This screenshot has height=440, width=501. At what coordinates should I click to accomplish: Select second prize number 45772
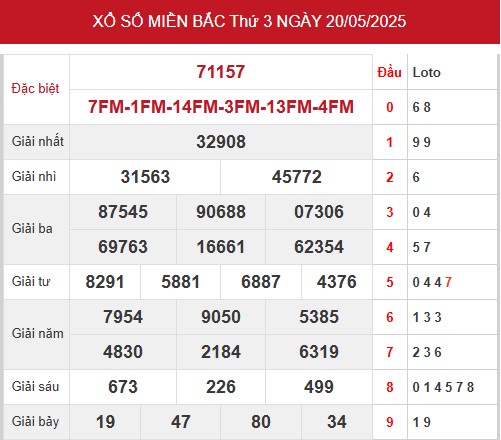tap(297, 177)
